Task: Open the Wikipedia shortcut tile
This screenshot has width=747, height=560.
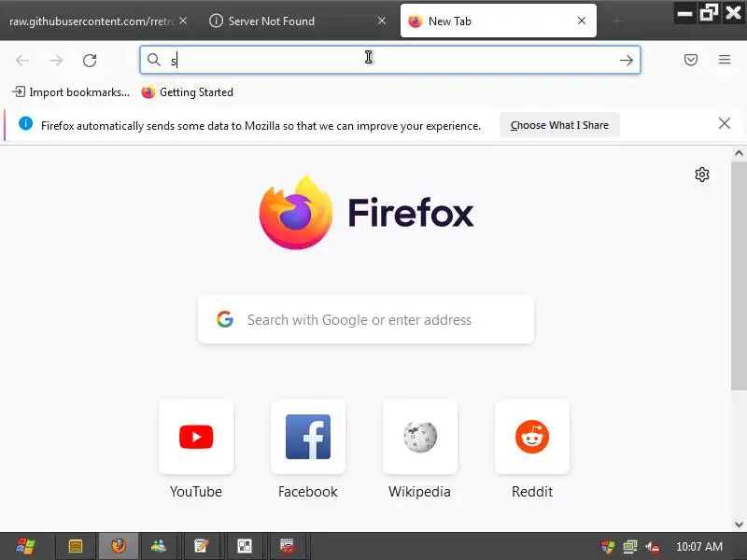Action: click(x=419, y=437)
